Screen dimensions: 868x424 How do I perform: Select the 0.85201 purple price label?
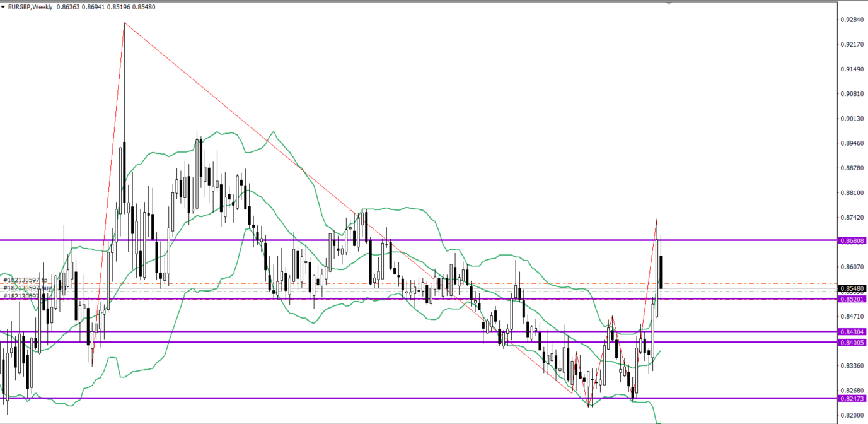pyautogui.click(x=852, y=299)
